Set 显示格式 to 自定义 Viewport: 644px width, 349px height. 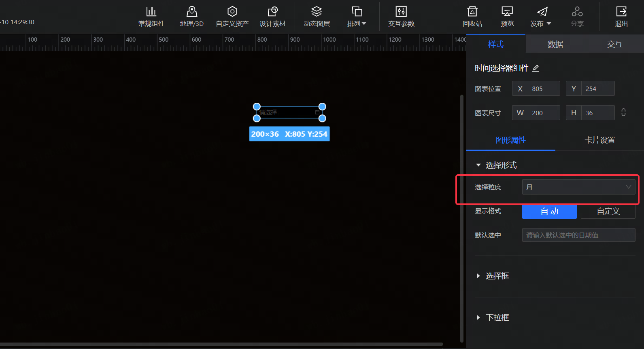[x=608, y=212]
